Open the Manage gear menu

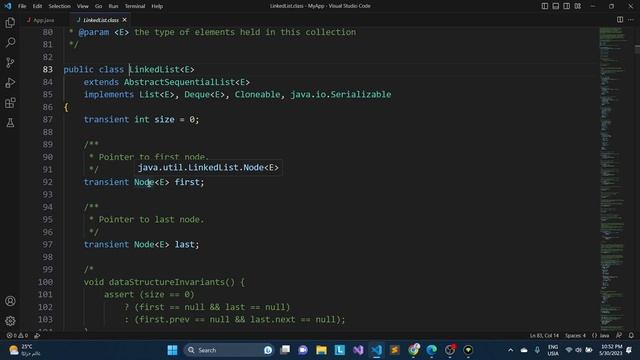10,321
